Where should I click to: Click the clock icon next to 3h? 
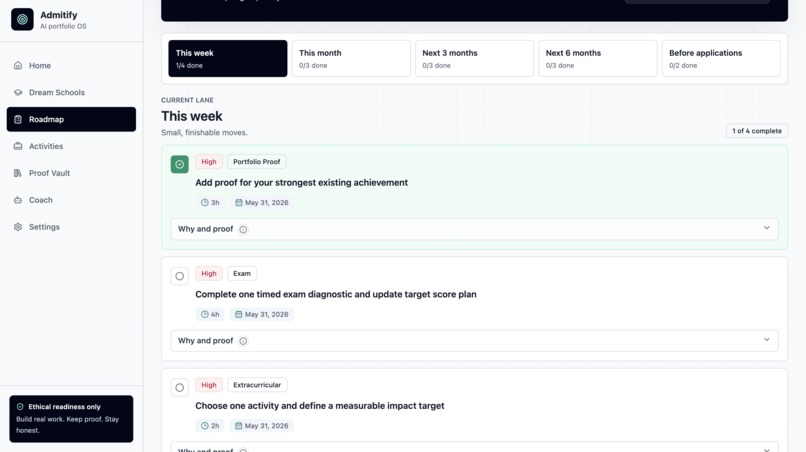(x=205, y=203)
